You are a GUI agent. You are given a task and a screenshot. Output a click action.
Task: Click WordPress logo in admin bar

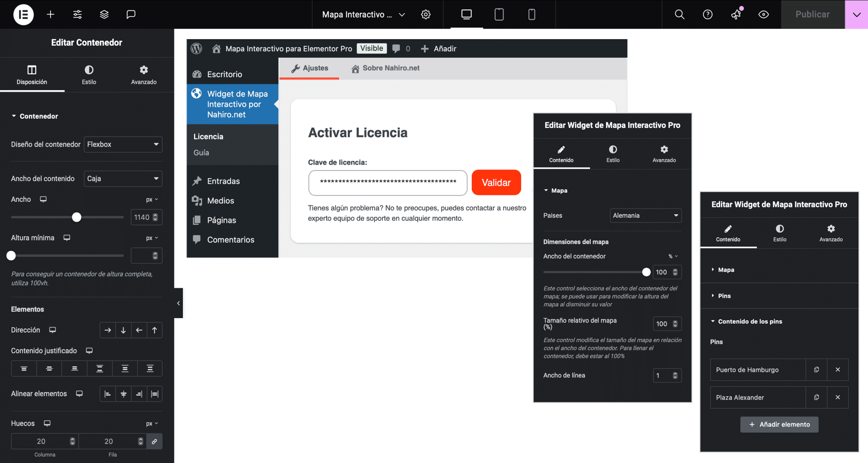click(x=196, y=49)
